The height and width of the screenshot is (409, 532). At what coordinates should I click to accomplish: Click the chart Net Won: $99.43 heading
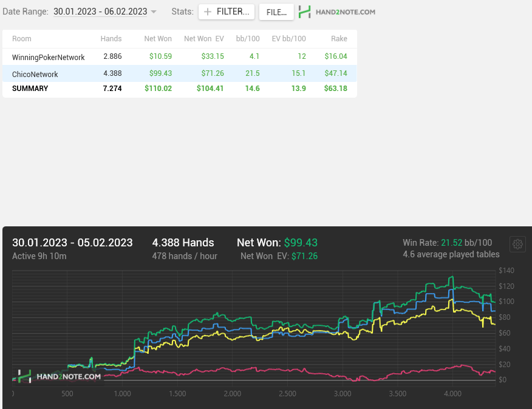coord(277,243)
